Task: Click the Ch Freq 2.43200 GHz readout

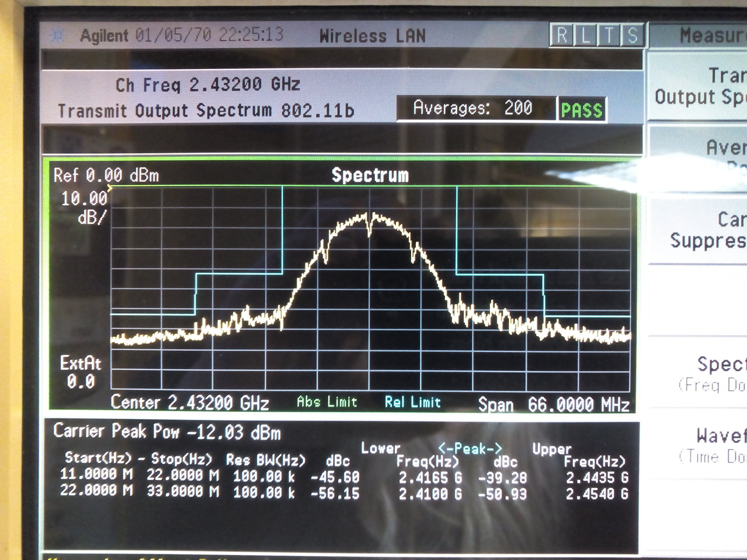Action: click(208, 84)
